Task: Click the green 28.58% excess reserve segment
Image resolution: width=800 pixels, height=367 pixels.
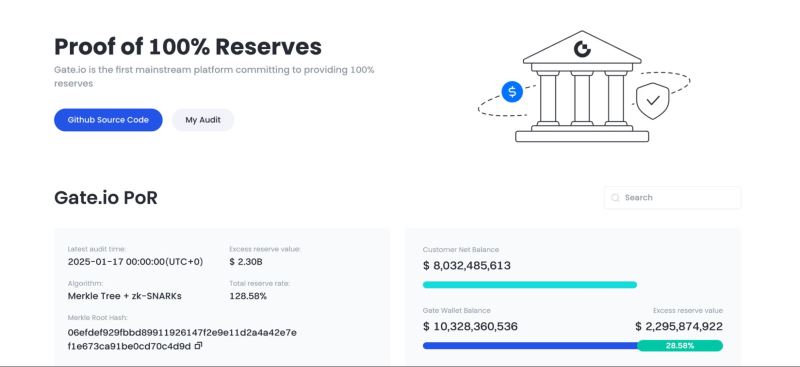Action: pyautogui.click(x=680, y=346)
